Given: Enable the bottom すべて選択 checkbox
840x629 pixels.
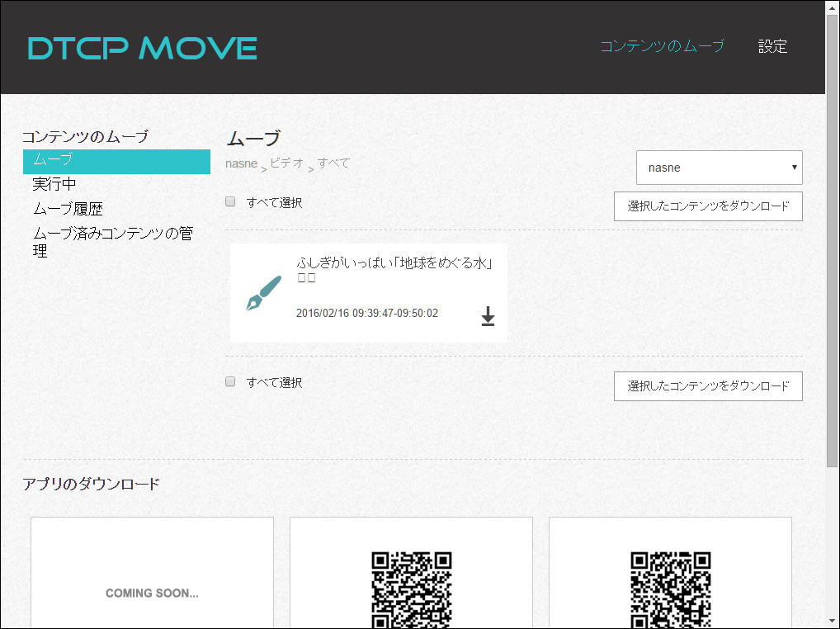Looking at the screenshot, I should pos(230,381).
